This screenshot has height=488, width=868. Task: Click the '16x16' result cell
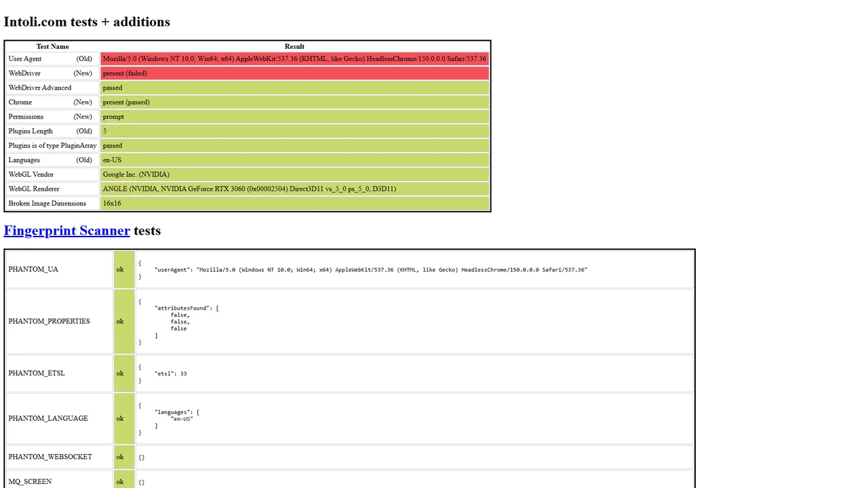point(294,203)
